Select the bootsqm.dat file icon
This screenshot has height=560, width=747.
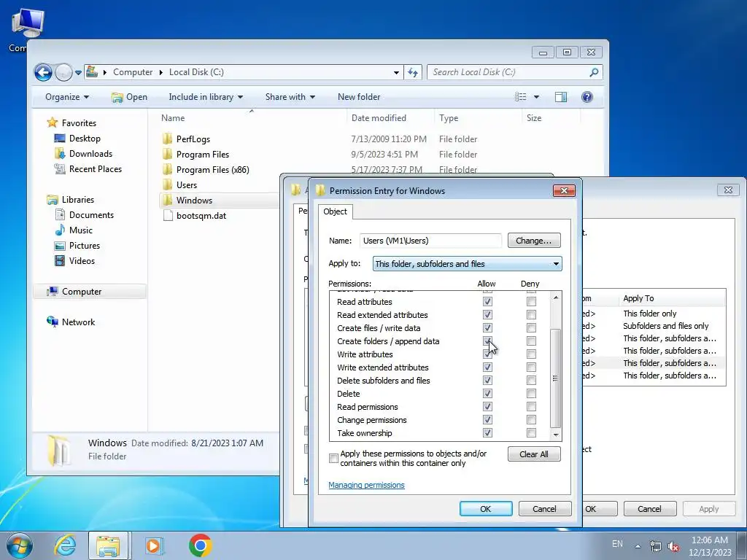(x=168, y=215)
